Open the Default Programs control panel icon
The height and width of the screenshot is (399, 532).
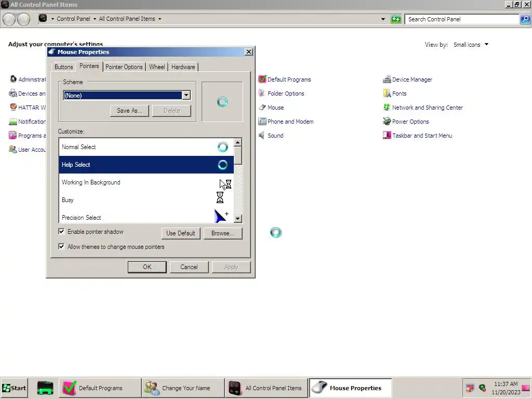tap(262, 79)
